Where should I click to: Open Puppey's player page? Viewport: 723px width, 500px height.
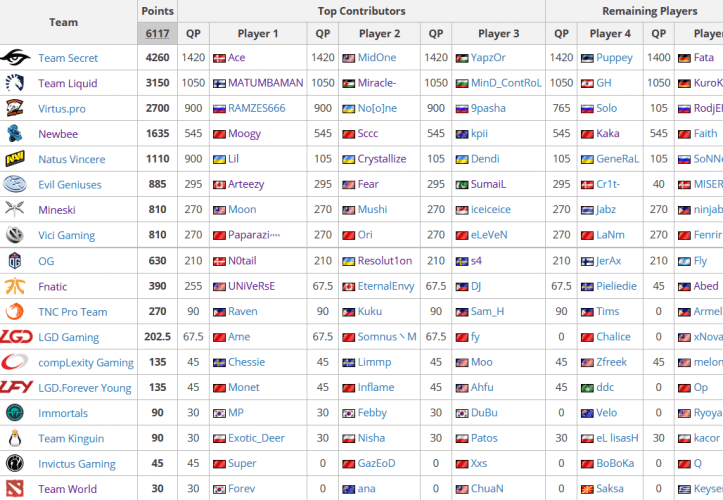click(614, 58)
